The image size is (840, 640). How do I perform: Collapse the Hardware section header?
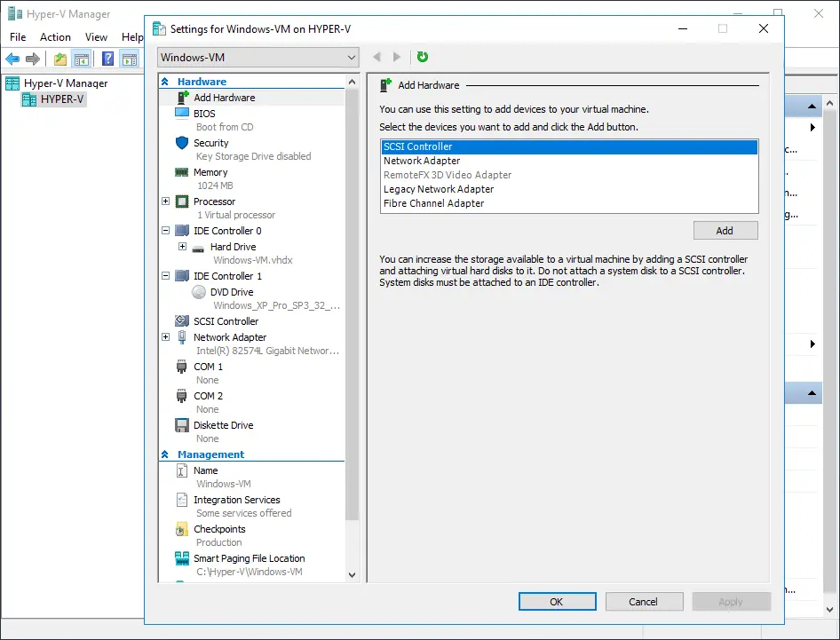click(165, 82)
